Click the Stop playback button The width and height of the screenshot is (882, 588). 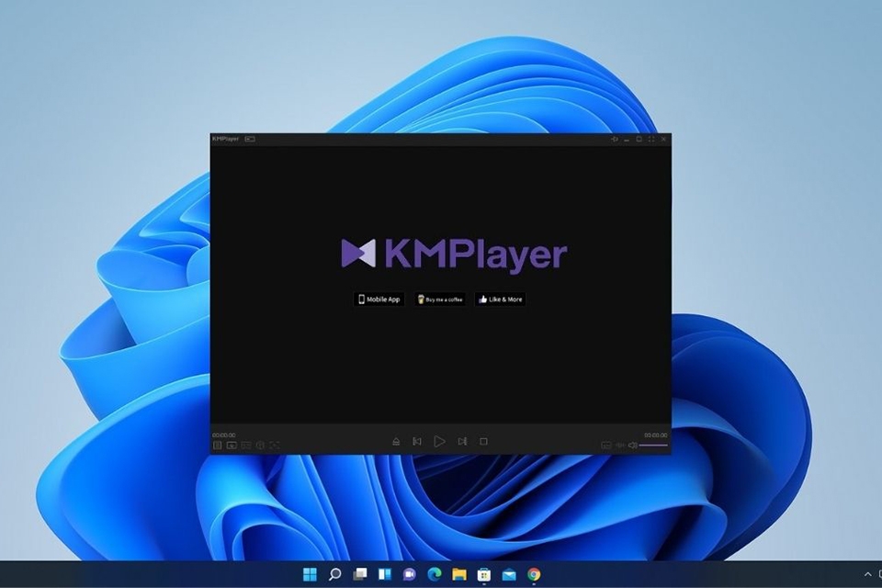483,442
